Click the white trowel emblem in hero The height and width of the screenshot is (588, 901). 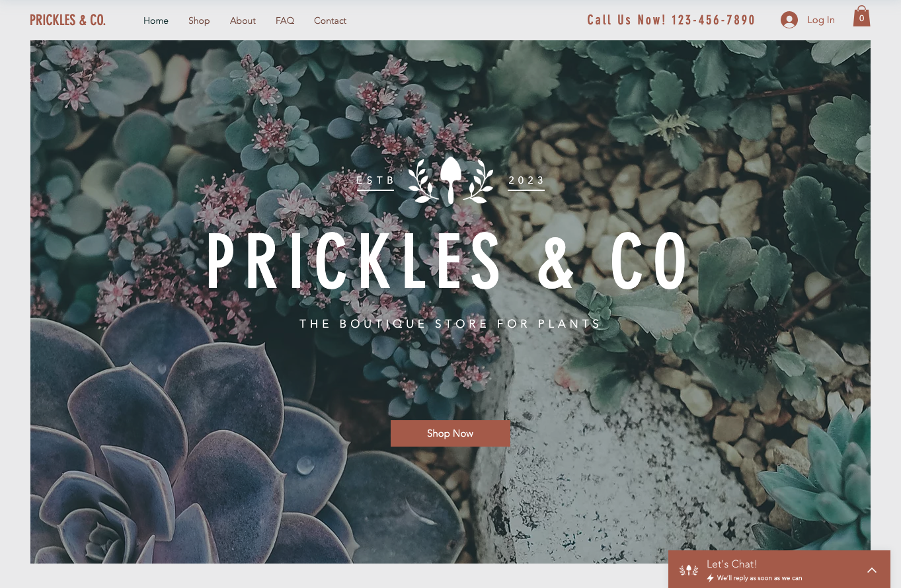451,180
